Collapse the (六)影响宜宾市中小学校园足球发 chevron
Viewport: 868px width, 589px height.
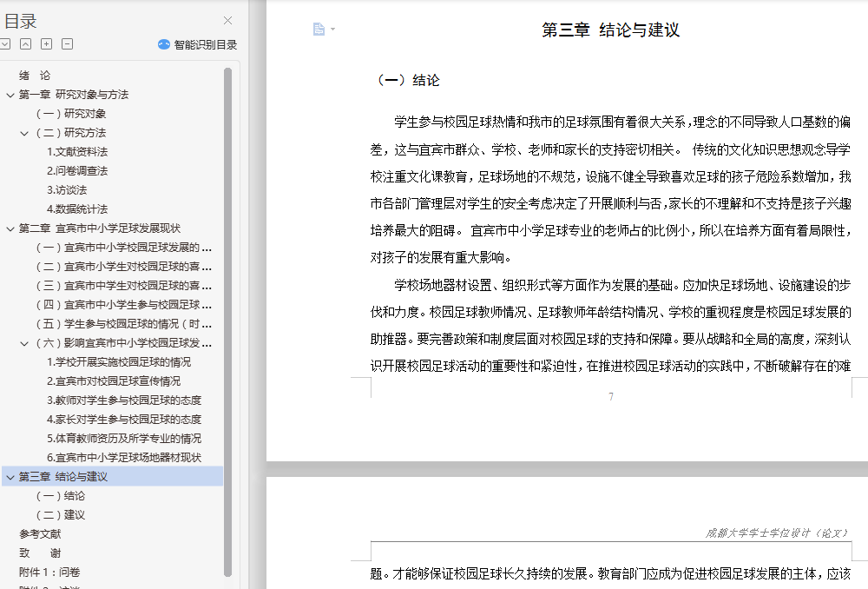(24, 343)
